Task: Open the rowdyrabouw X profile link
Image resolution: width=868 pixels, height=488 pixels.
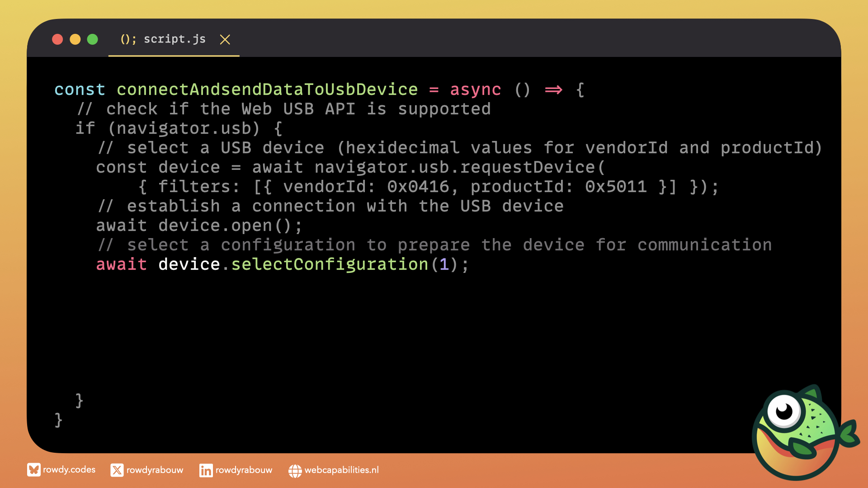Action: [155, 470]
